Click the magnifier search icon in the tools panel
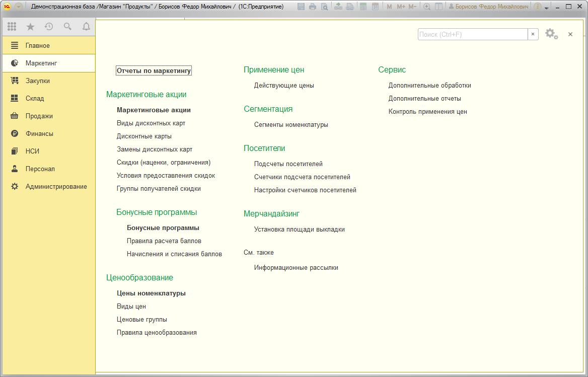 click(x=67, y=26)
